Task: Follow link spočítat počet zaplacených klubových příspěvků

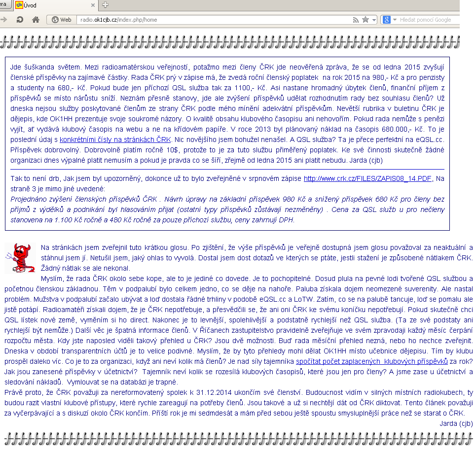Action: tap(372, 361)
